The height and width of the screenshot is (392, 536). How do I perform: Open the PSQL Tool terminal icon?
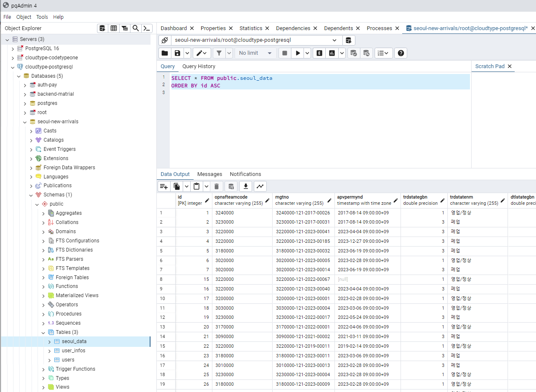point(147,28)
